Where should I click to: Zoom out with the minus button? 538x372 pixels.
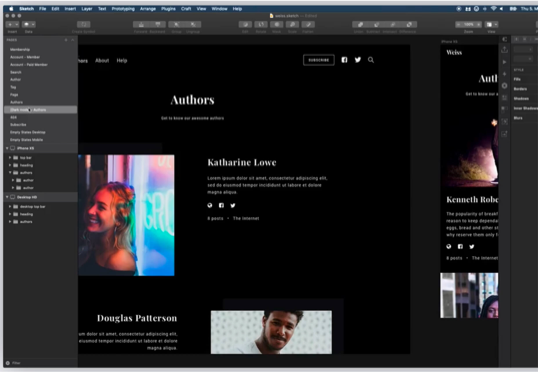point(458,24)
